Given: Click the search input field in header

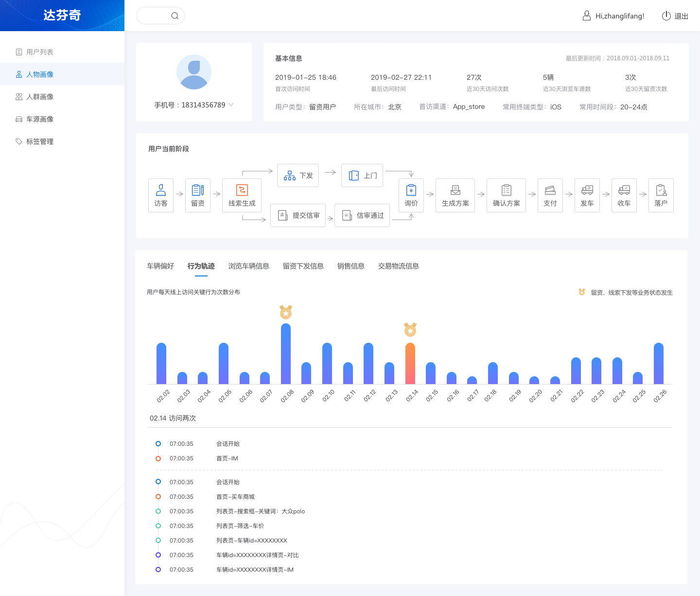Looking at the screenshot, I should pos(154,16).
